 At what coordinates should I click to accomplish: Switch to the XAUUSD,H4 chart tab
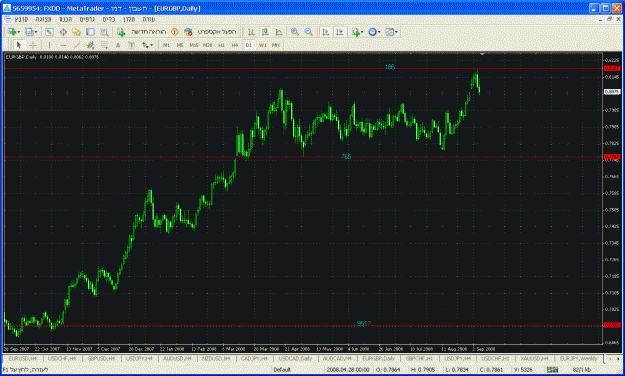[534, 359]
